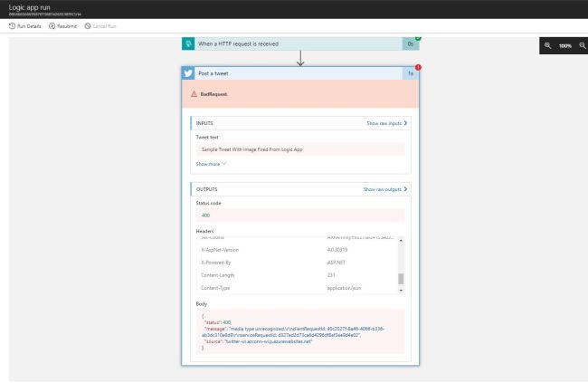Click the application/json header value
The height and width of the screenshot is (383, 588).
344,288
